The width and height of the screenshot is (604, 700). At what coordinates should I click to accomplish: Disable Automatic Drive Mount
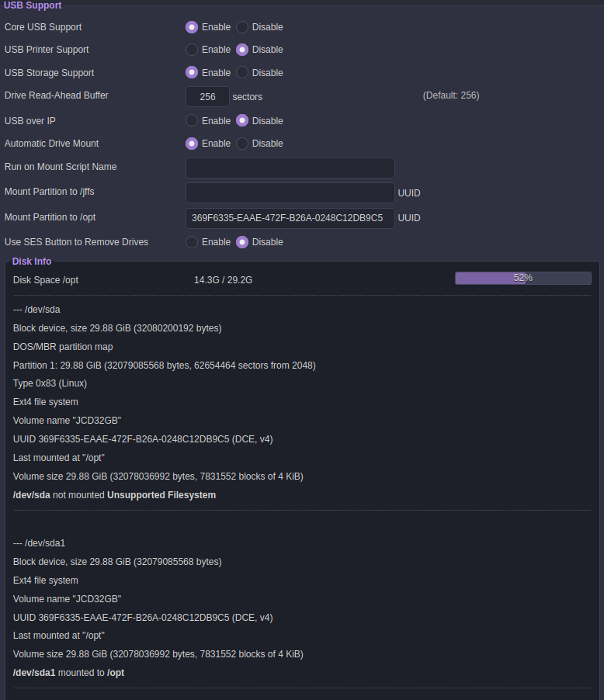click(x=242, y=144)
